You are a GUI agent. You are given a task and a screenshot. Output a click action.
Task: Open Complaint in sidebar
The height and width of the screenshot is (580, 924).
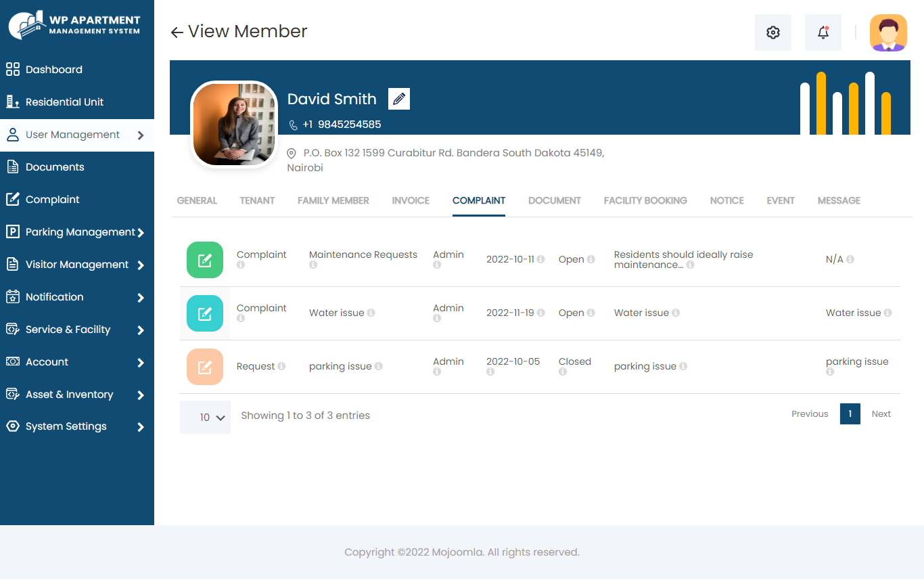click(53, 200)
